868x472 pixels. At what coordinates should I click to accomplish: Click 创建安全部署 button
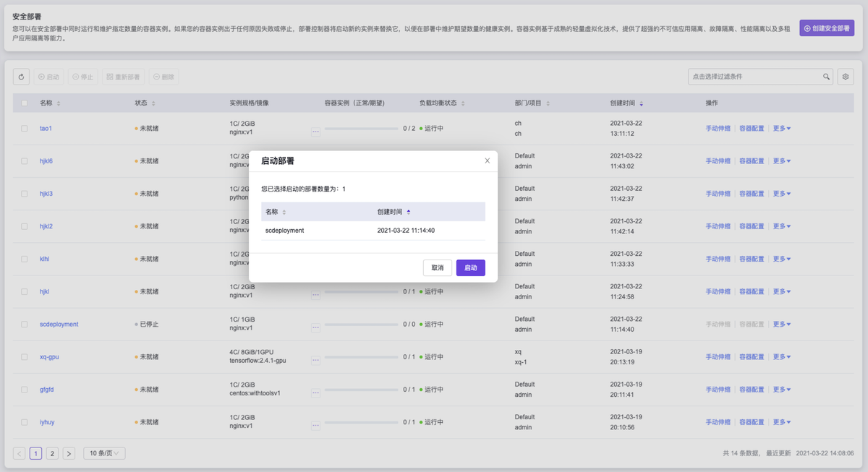point(827,28)
